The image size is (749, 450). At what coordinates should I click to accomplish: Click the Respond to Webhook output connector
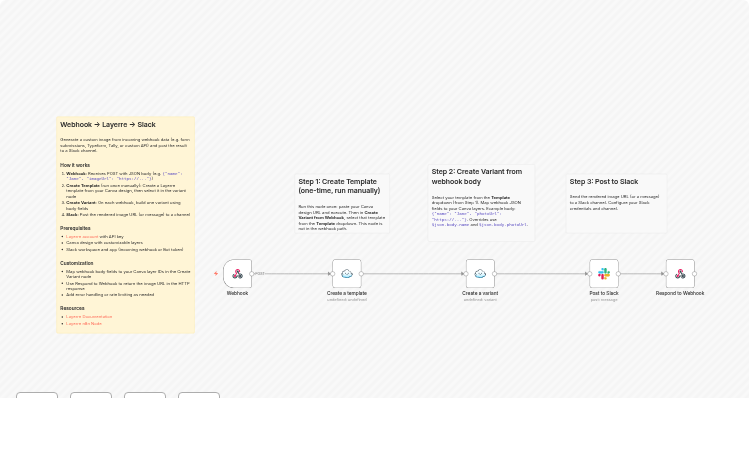coord(695,274)
